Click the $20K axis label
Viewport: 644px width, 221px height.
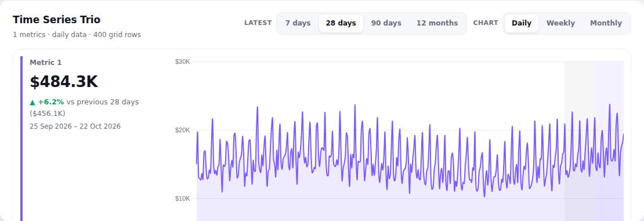click(x=182, y=130)
